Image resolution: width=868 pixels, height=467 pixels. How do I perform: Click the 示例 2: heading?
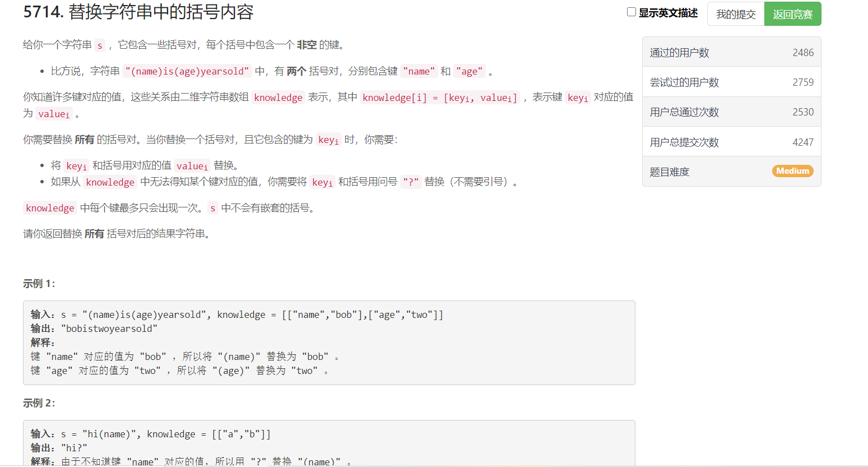click(39, 403)
